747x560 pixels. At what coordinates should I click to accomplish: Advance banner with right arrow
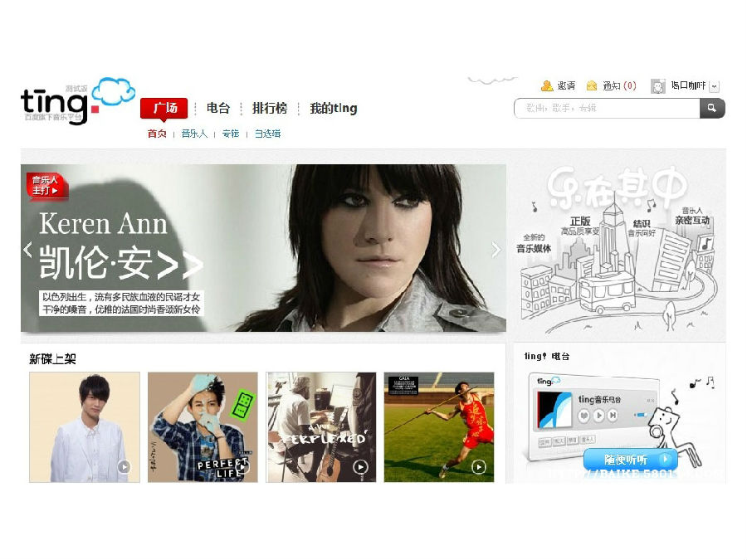click(496, 249)
